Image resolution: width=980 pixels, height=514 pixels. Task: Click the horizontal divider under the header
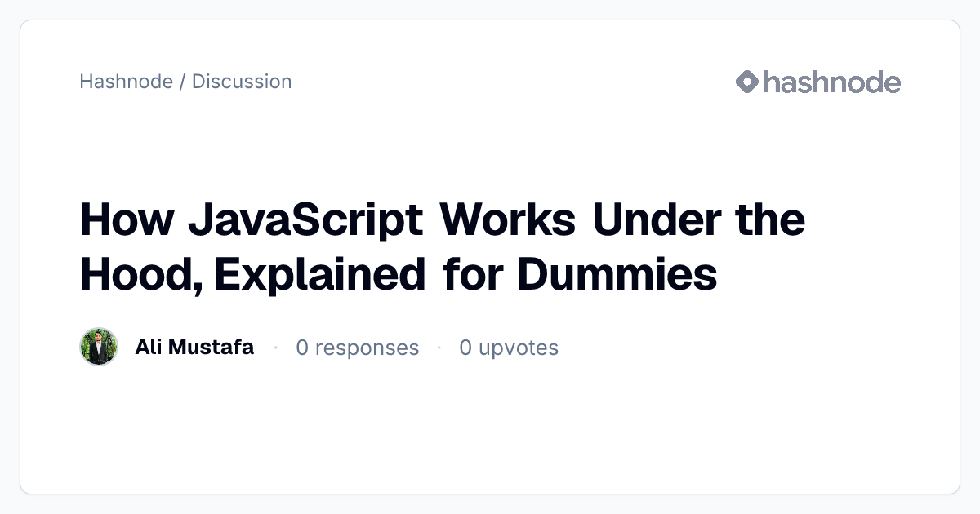[490, 113]
